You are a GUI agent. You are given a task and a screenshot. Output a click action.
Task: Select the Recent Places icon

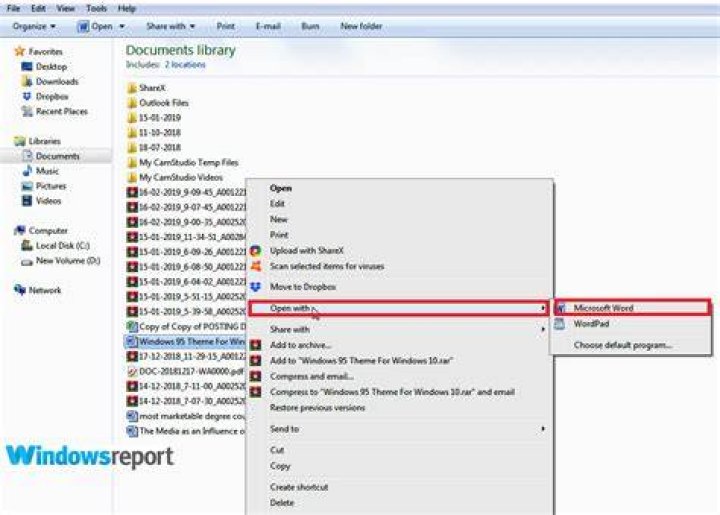27,112
